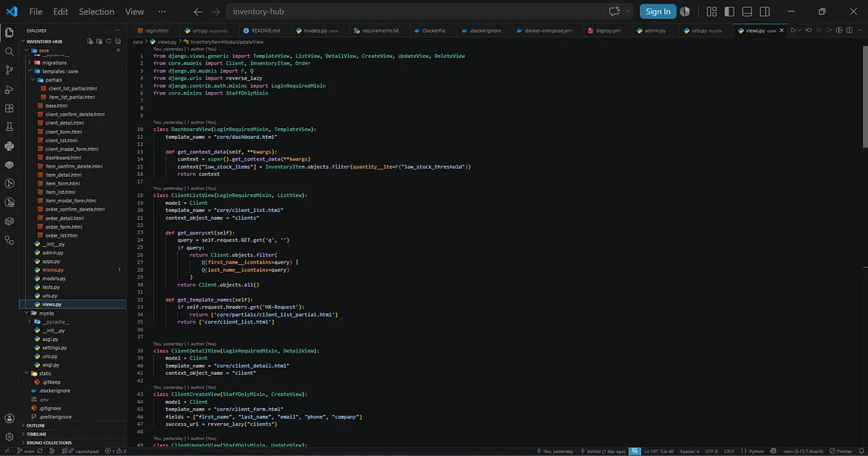Open the View menu

pyautogui.click(x=135, y=12)
